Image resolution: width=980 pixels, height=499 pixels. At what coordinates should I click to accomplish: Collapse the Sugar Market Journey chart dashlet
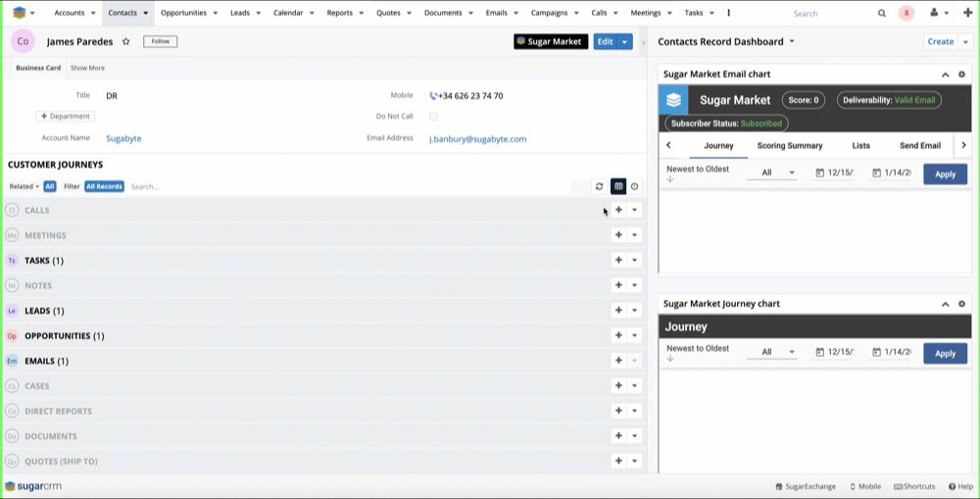click(x=945, y=304)
